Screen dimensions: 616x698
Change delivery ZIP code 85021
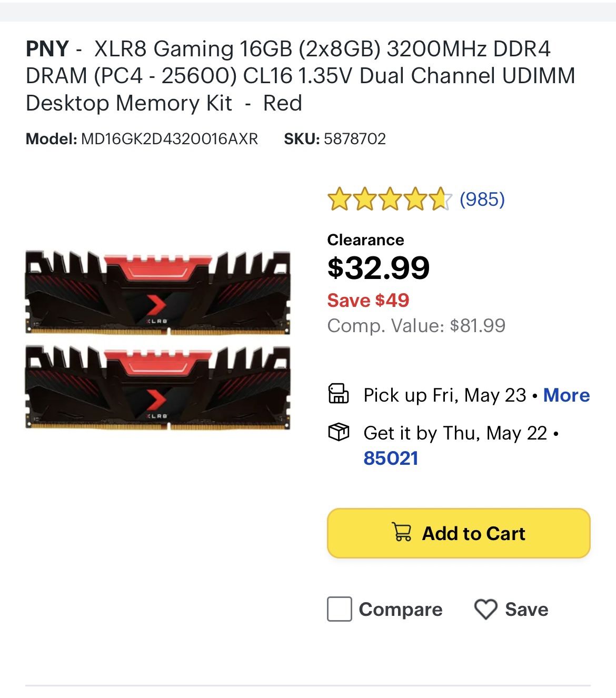tap(391, 458)
